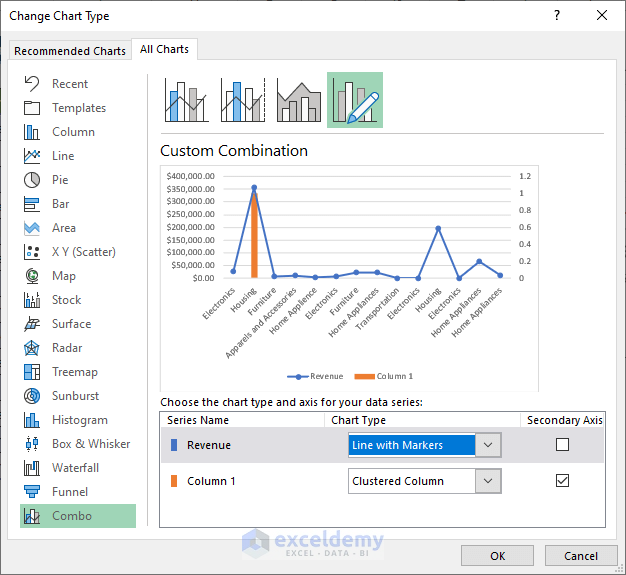This screenshot has width=626, height=575.
Task: Select the Treemap category label
Action: tap(75, 372)
